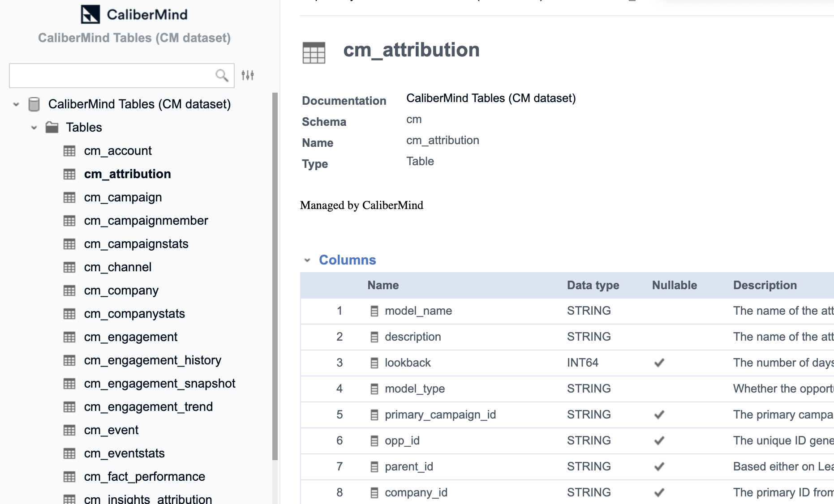Click the table icon beside cm_company
Image resolution: width=834 pixels, height=504 pixels.
tap(69, 290)
